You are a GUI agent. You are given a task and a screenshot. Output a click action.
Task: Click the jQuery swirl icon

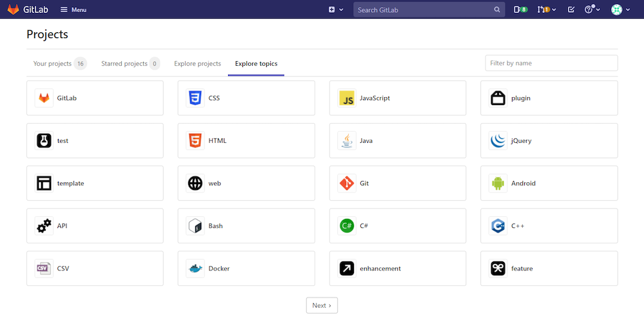498,141
